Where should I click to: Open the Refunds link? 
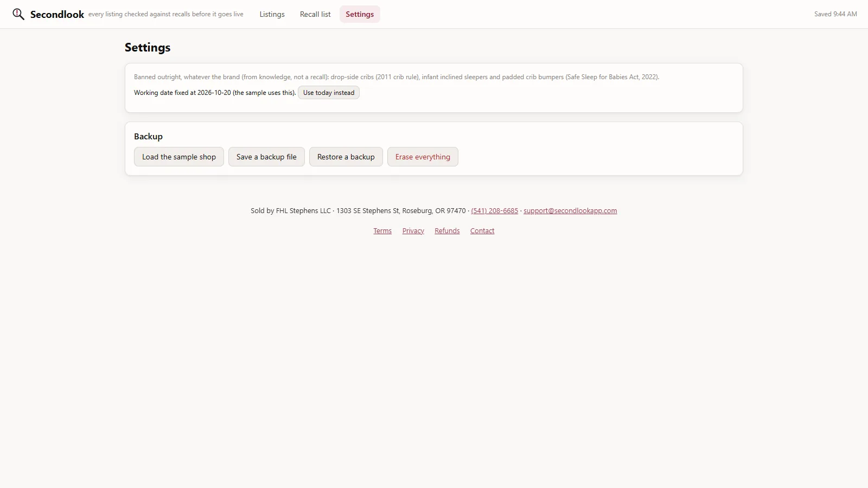[447, 231]
